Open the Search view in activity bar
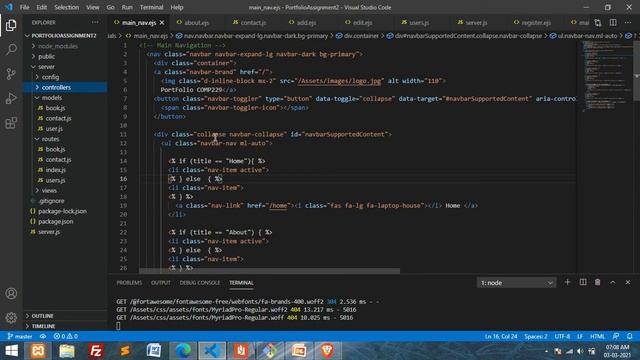The image size is (640, 360). click(11, 50)
